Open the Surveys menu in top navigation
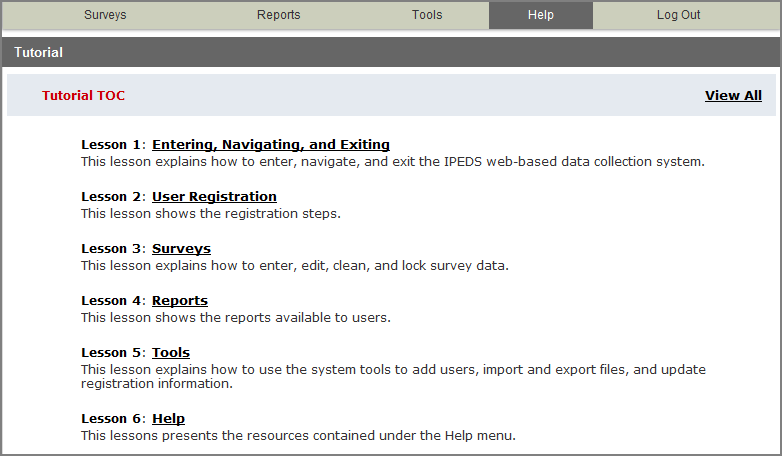This screenshot has width=782, height=456. [x=105, y=15]
